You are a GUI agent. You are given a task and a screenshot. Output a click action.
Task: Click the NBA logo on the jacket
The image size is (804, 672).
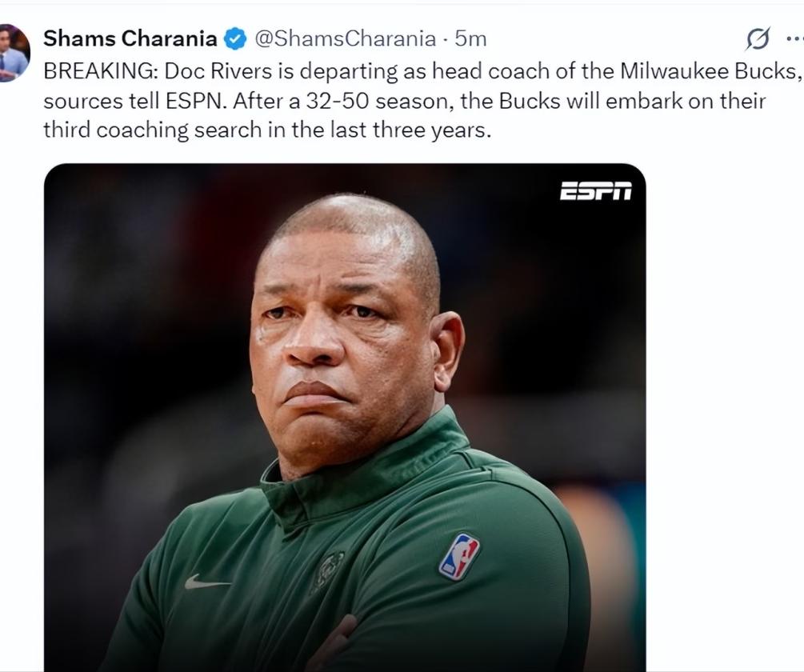[459, 556]
